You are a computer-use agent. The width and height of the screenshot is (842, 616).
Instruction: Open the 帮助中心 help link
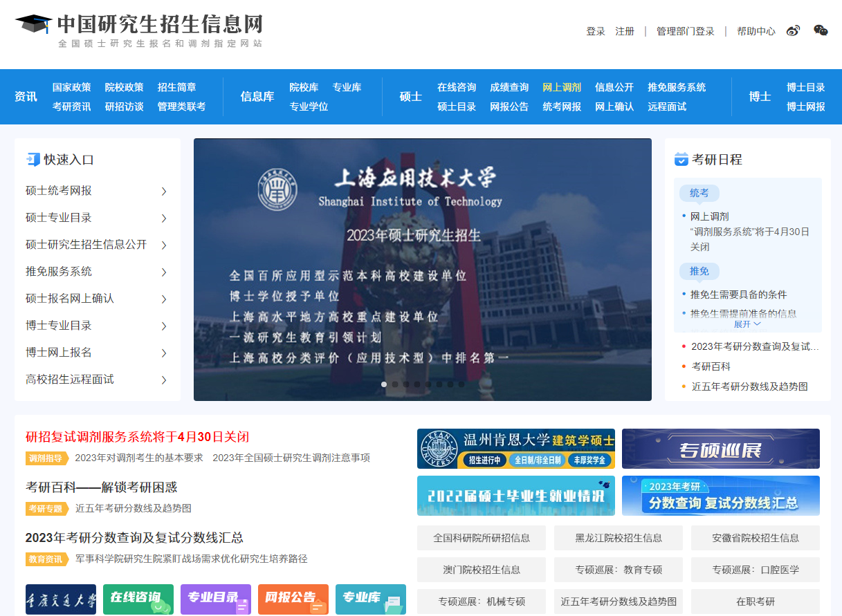pos(756,31)
